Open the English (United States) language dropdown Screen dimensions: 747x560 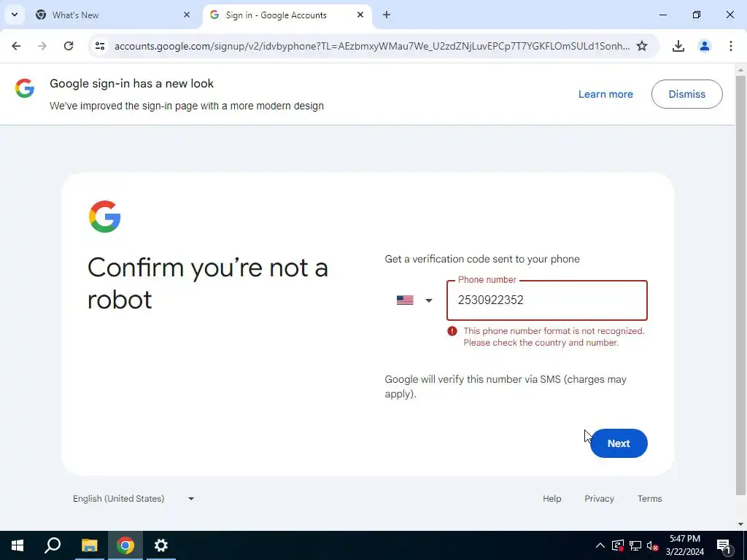(134, 499)
